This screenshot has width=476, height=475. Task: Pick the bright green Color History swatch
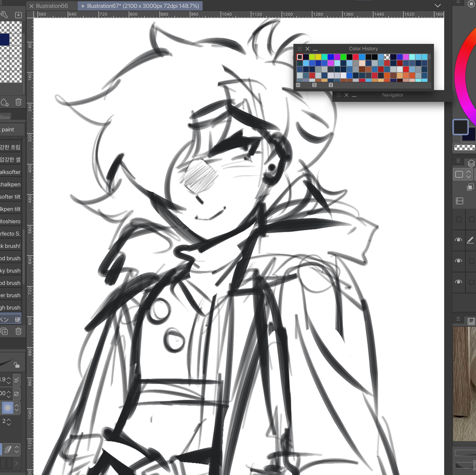tap(343, 57)
